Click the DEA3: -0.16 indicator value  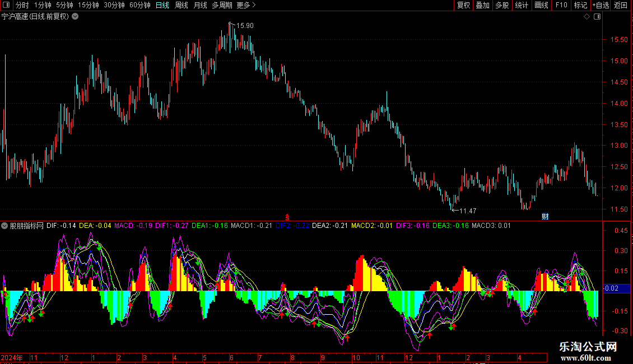450,226
